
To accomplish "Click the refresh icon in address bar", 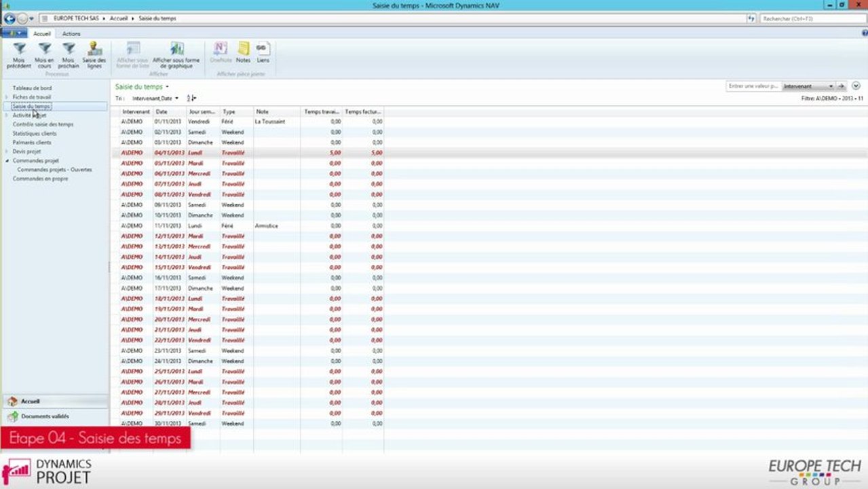I will 751,19.
